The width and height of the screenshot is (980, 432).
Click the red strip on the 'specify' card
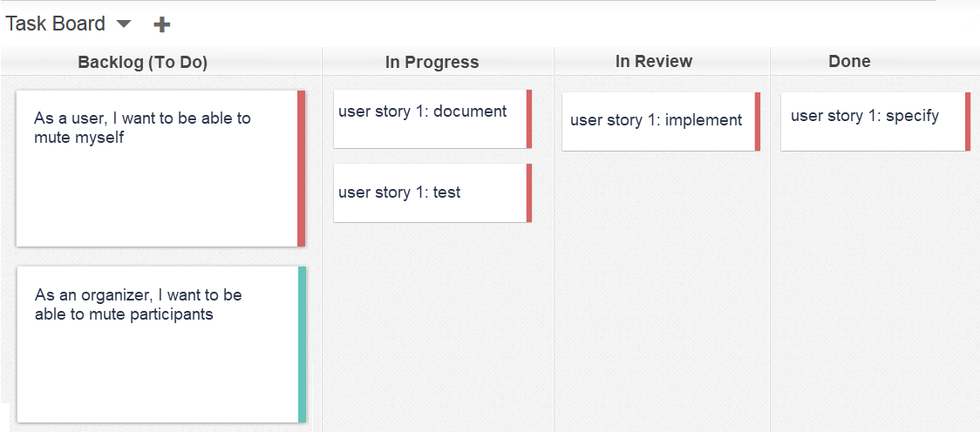[x=968, y=122]
